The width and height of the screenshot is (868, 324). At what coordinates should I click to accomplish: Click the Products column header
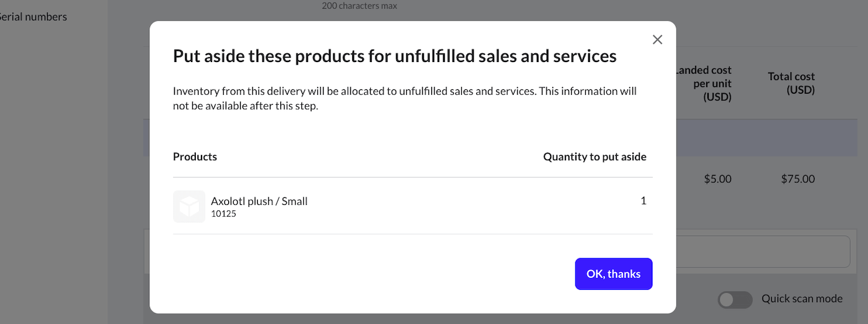point(195,156)
